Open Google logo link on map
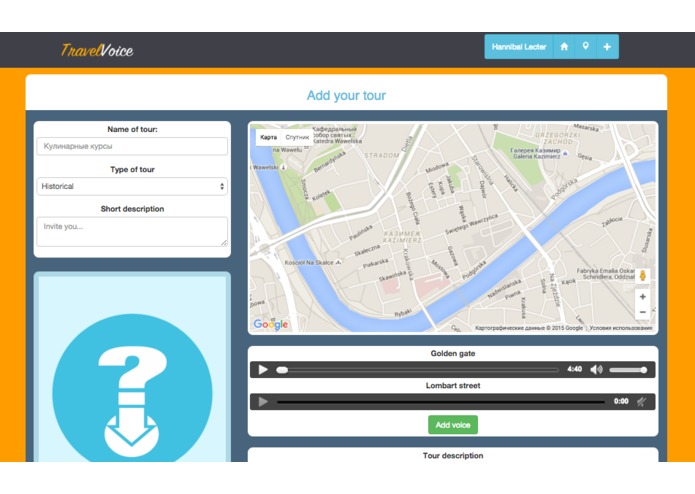This screenshot has height=494, width=695. coord(271,324)
